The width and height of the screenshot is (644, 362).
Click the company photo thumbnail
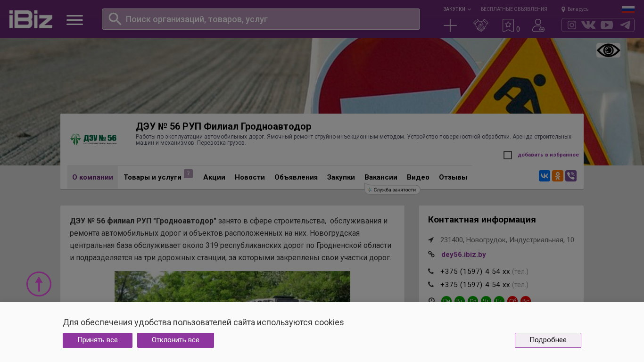232,287
